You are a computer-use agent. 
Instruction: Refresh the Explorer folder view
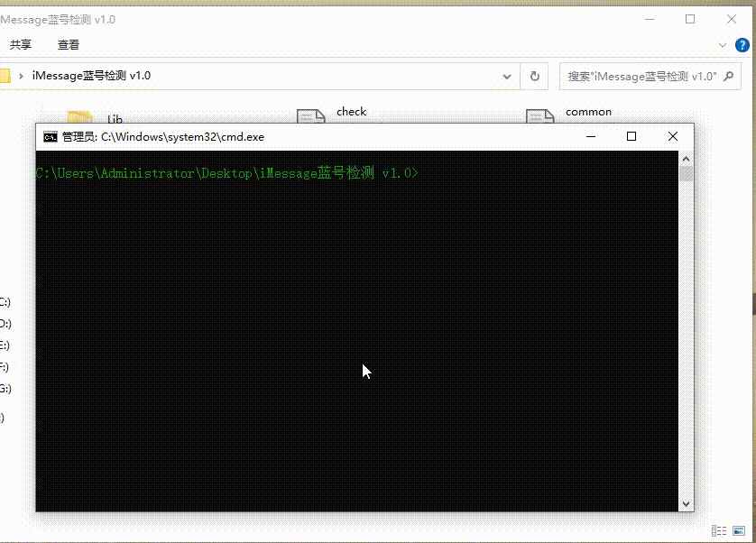(x=534, y=76)
